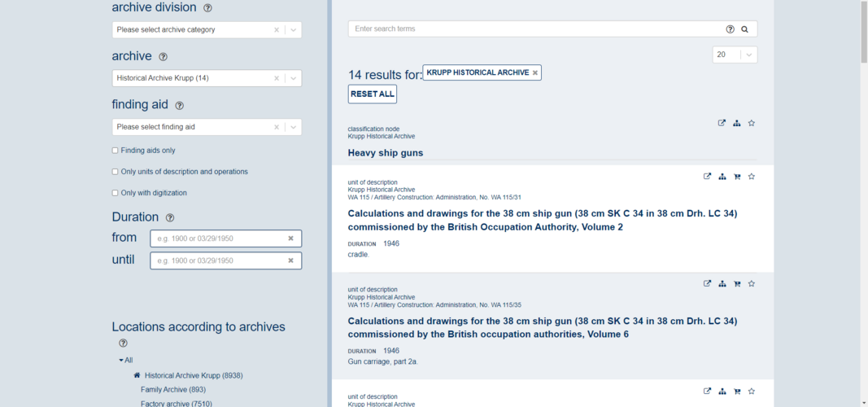
Task: Show third result's hierarchy tree icon
Action: [722, 391]
